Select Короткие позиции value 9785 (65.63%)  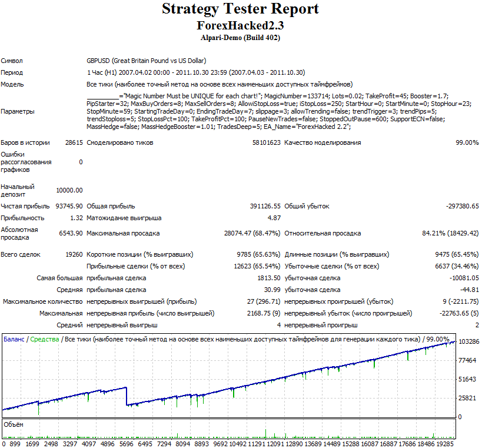pos(258,254)
